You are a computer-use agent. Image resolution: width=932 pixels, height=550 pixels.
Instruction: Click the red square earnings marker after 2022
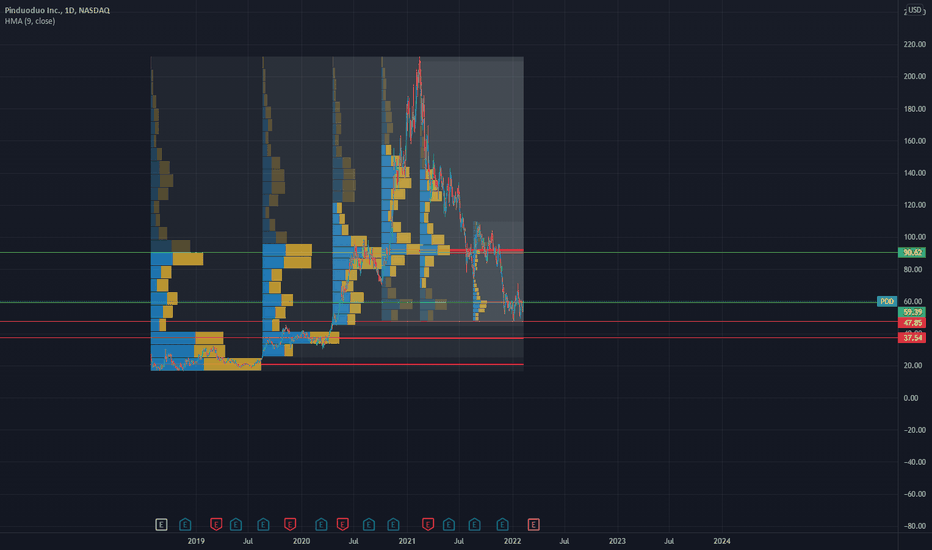pos(534,524)
